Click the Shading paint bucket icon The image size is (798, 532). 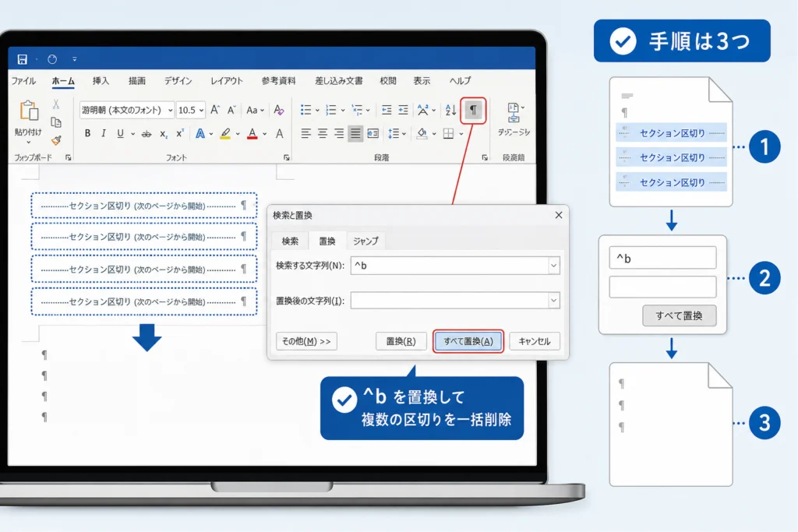(422, 134)
